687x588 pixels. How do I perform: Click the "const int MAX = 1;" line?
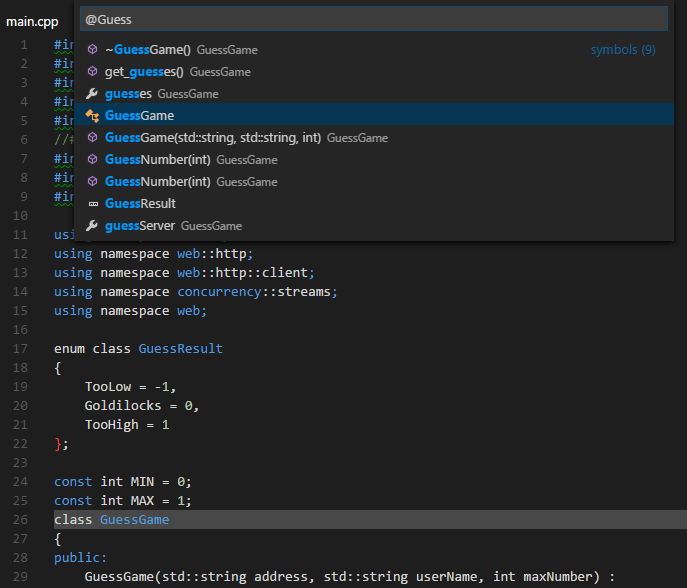tap(122, 500)
